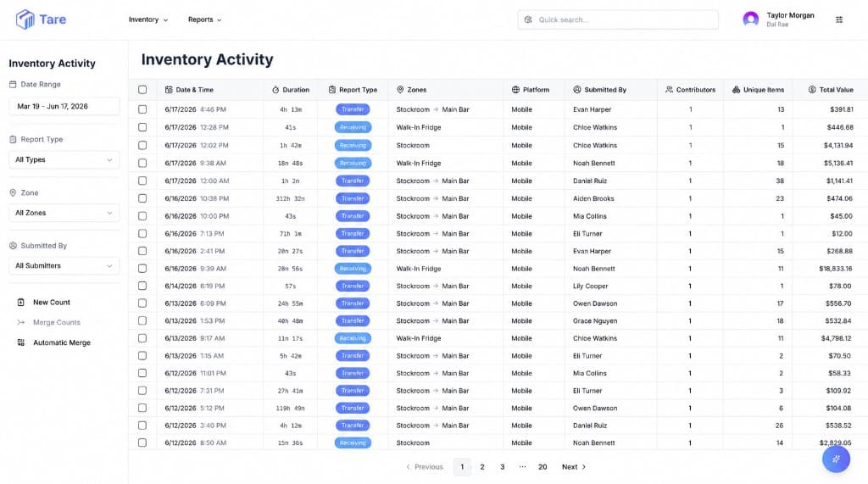The height and width of the screenshot is (484, 868).
Task: Expand the Inventory menu
Action: pos(148,19)
